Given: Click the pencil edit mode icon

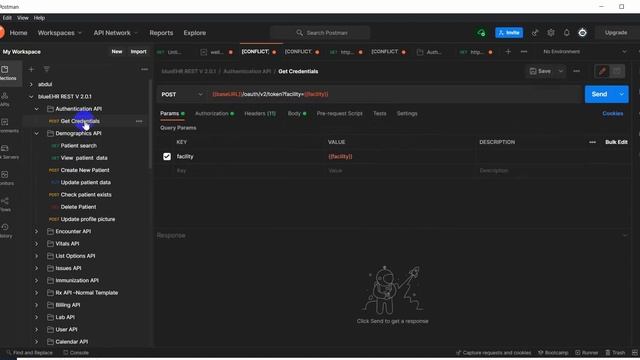Looking at the screenshot, I should pos(602,71).
